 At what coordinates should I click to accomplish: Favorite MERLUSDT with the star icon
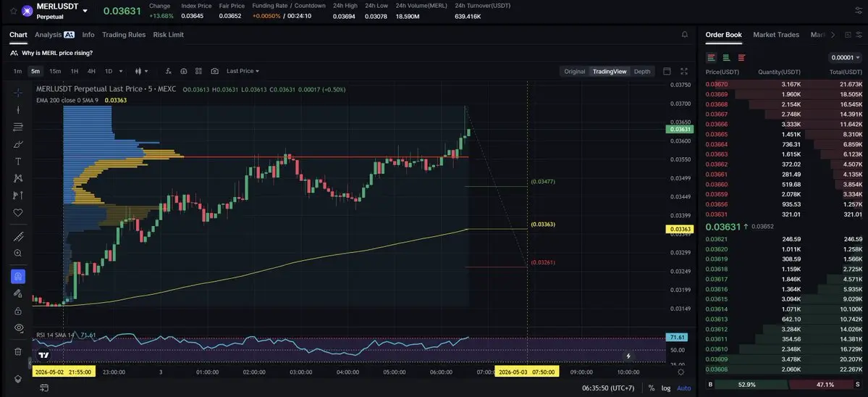(x=13, y=11)
